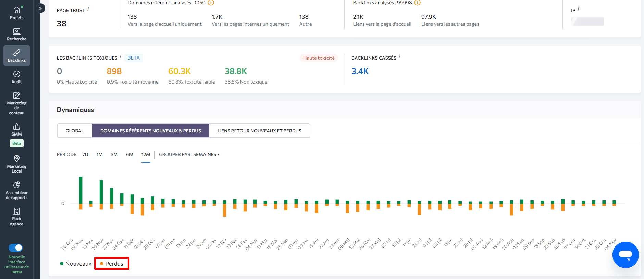Open Marketing Local pin icon
This screenshot has width=644, height=279.
[x=16, y=158]
